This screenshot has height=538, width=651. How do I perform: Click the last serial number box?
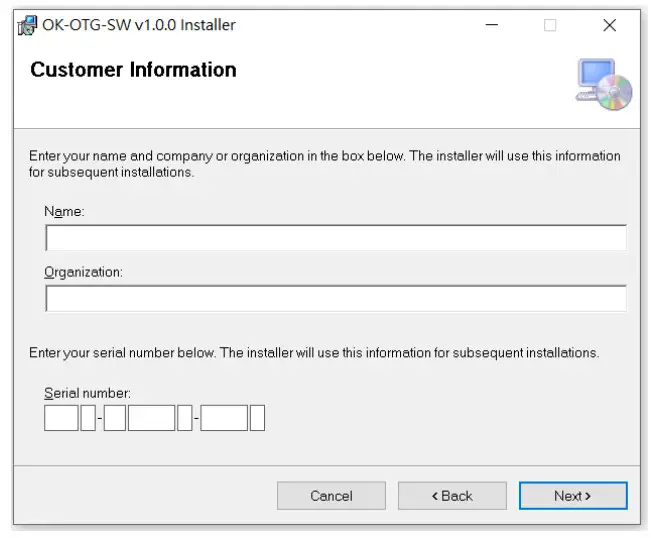coord(257,417)
